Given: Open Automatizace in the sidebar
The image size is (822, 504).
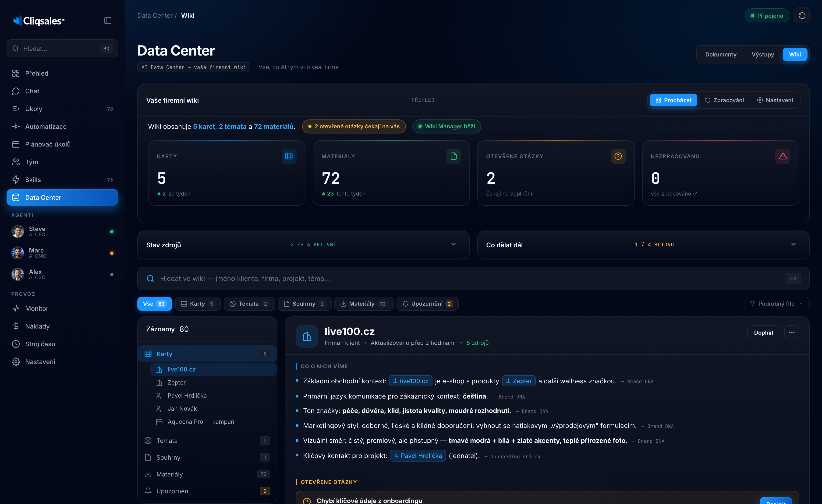Looking at the screenshot, I should pos(62,126).
